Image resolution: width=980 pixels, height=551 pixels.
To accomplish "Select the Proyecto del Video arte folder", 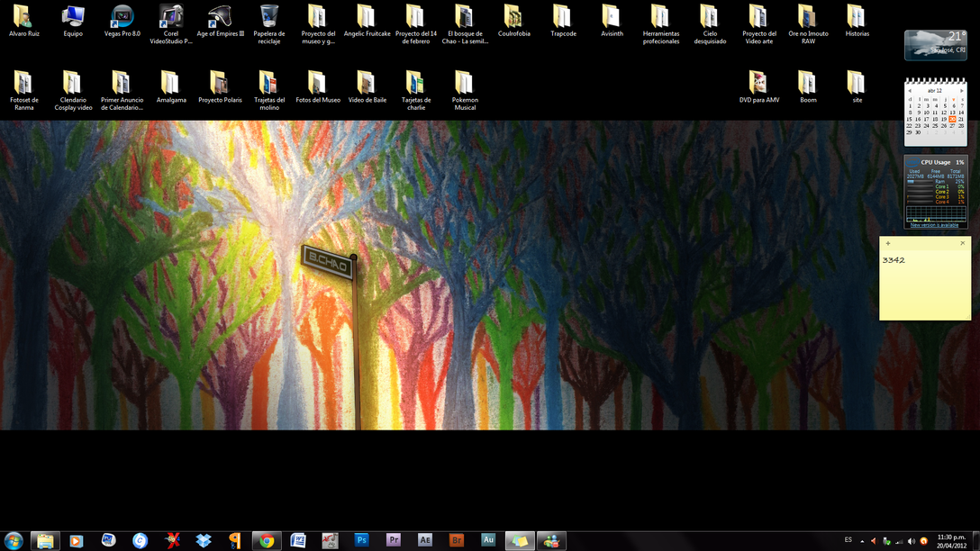I will [x=758, y=24].
